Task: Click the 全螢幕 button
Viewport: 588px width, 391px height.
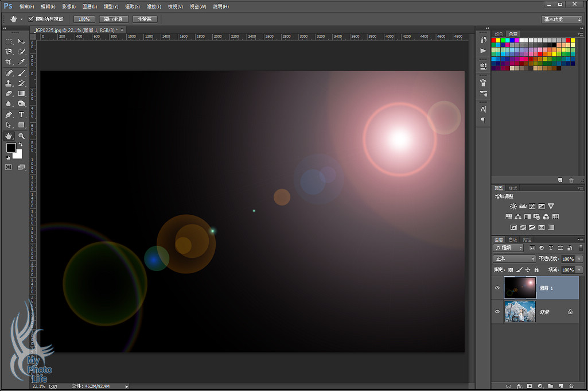Action: click(145, 19)
